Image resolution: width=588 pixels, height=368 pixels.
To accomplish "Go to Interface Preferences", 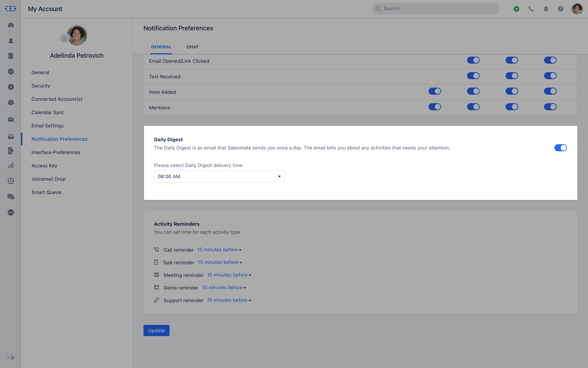I will [56, 152].
